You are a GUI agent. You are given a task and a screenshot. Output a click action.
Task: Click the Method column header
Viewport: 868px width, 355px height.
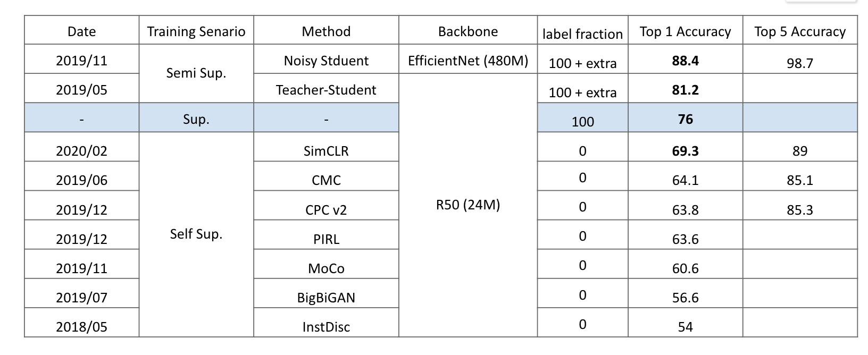(326, 31)
